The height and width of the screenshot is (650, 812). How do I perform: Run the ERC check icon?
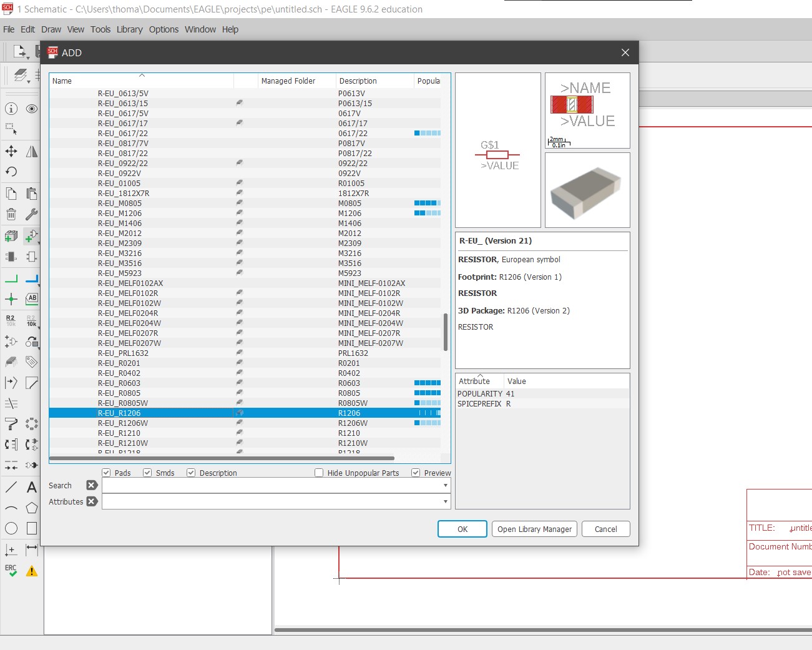pos(11,571)
